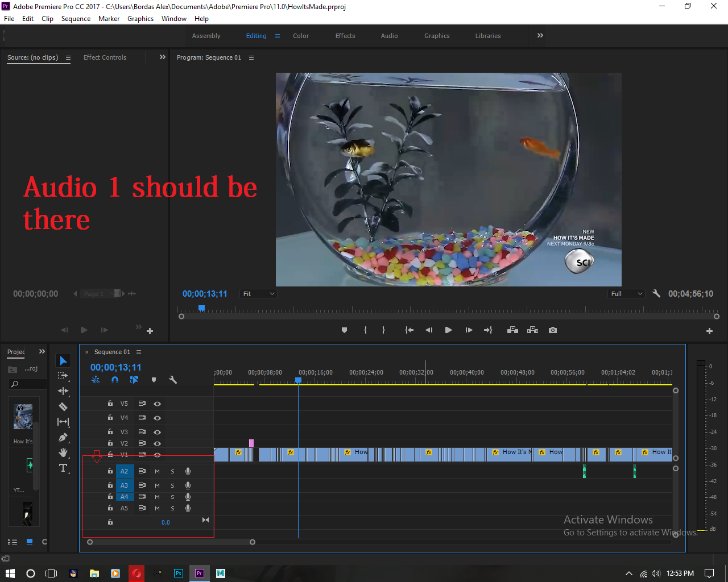Select the Razor tool
This screenshot has height=582, width=728.
tap(63, 406)
